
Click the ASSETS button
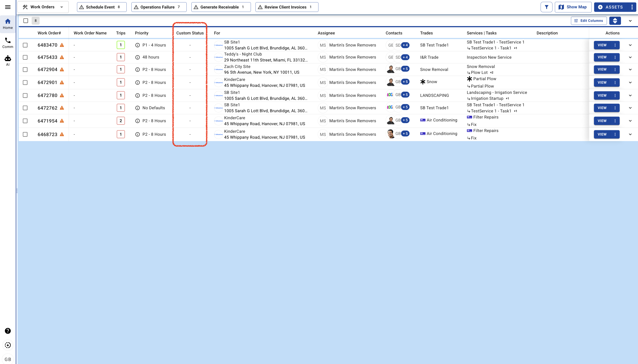click(x=611, y=7)
